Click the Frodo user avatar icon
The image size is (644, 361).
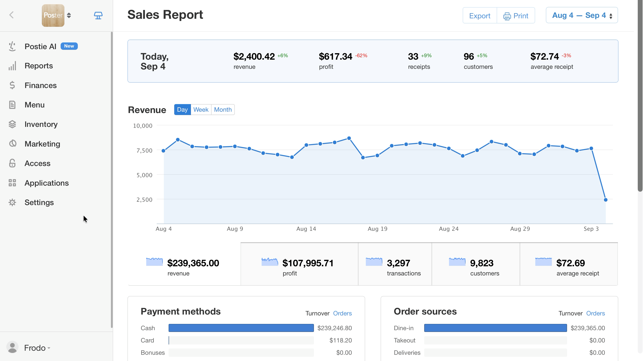12,347
